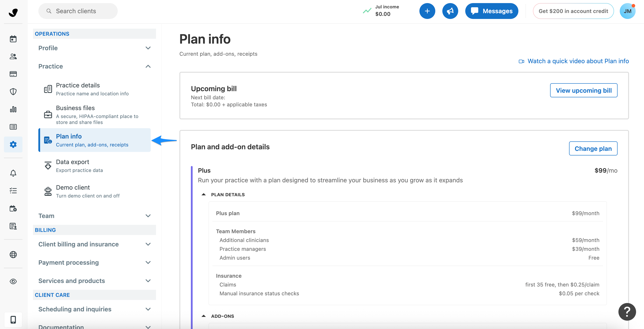Open the Billing card icon in sidebar
The height and width of the screenshot is (329, 644).
pos(13,74)
